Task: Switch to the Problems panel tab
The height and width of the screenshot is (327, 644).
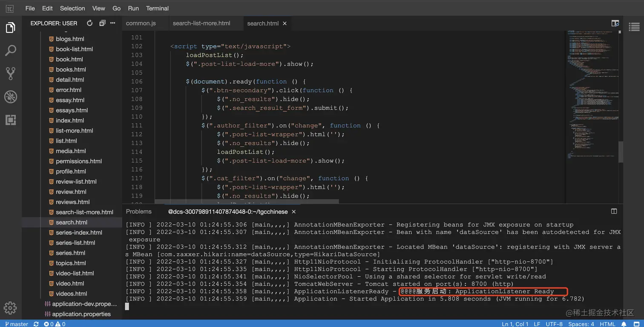Action: pos(139,211)
